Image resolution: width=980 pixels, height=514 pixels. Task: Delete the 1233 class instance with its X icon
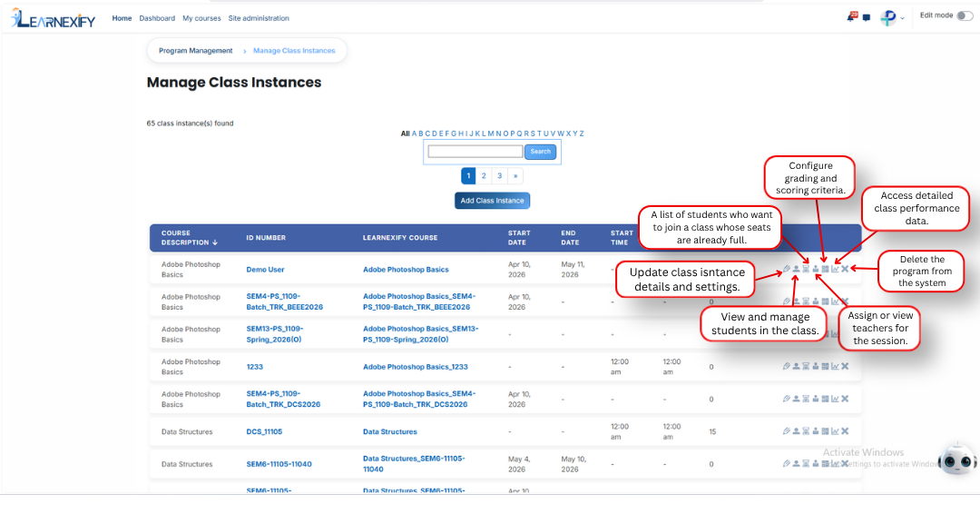(x=845, y=366)
